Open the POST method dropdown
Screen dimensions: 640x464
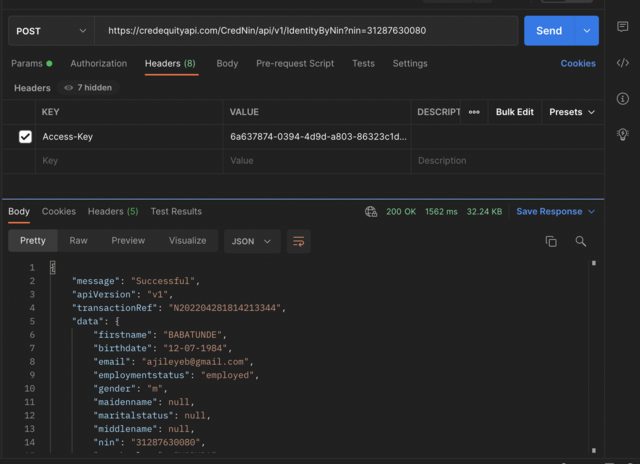pos(51,31)
